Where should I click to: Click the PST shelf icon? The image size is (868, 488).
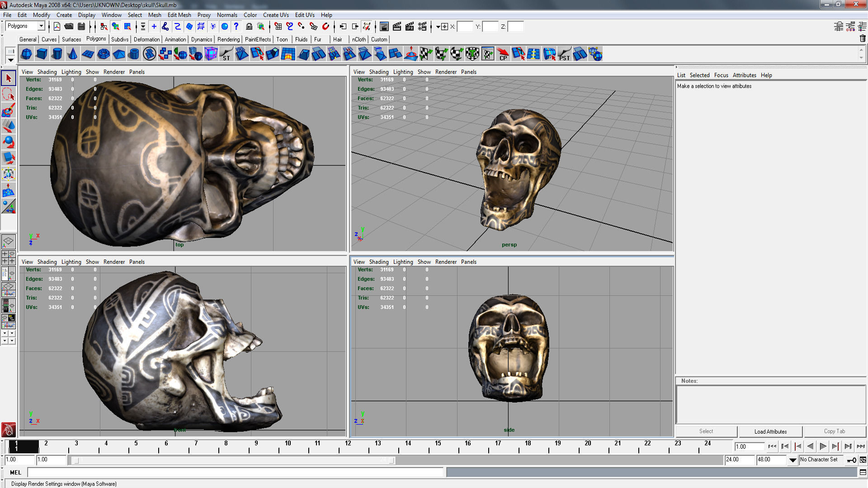pyautogui.click(x=564, y=54)
